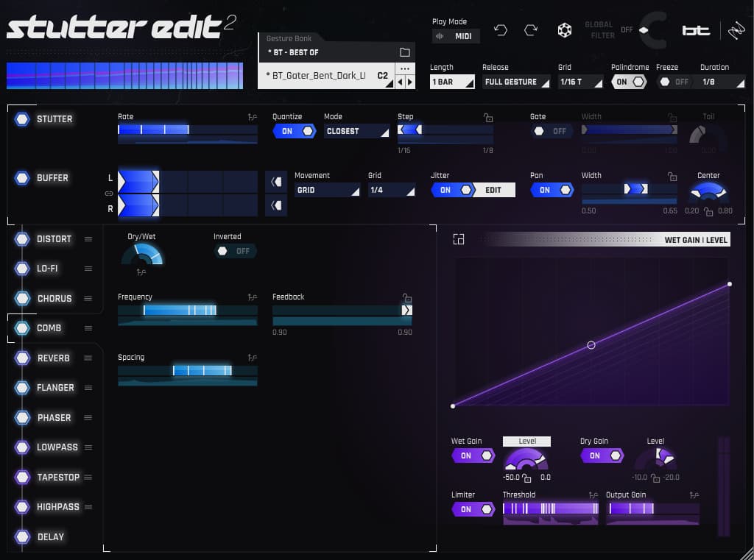The width and height of the screenshot is (754, 560).
Task: Click the Wet Gain Level lock icon
Action: pos(527,478)
